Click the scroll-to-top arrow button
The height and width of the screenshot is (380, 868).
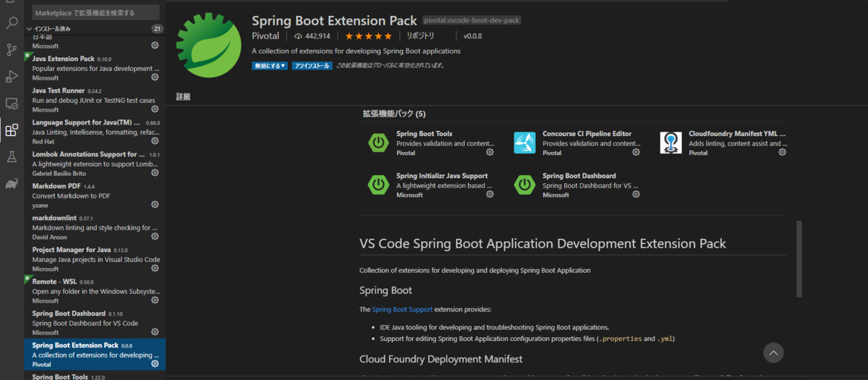click(774, 352)
